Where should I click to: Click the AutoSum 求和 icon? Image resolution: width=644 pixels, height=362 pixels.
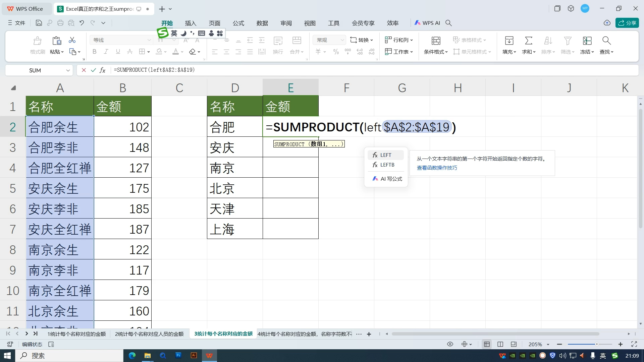[528, 41]
